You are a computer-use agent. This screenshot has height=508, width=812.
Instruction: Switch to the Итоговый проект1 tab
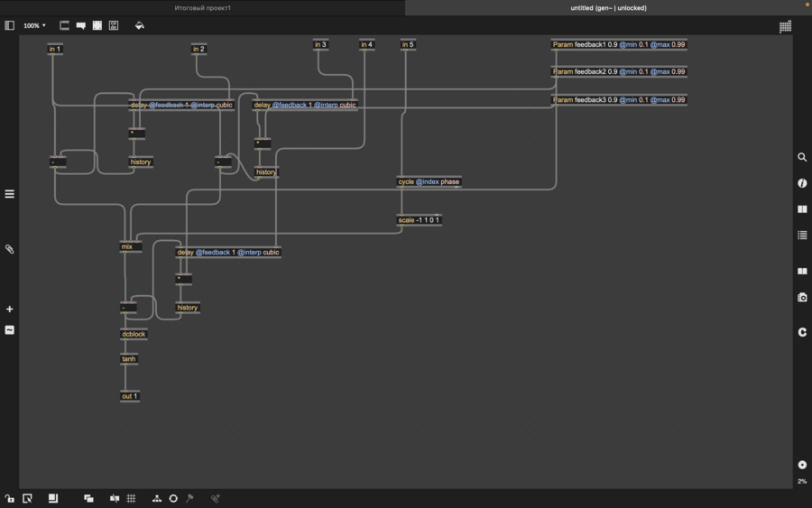[x=202, y=8]
